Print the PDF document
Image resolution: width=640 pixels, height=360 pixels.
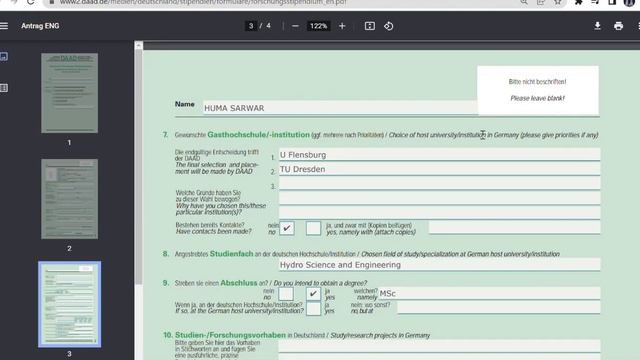coord(618,26)
